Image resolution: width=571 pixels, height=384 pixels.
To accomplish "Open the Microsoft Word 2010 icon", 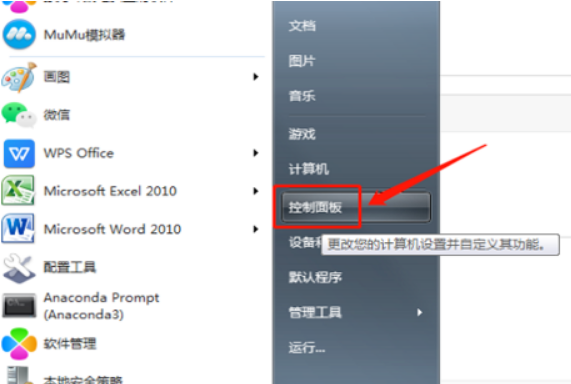I will [18, 228].
